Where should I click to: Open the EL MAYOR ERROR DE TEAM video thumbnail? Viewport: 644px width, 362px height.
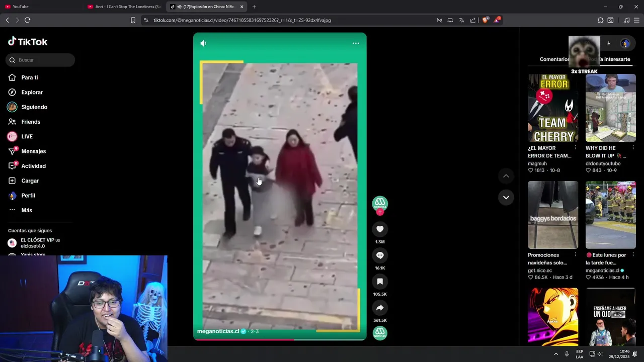(553, 108)
